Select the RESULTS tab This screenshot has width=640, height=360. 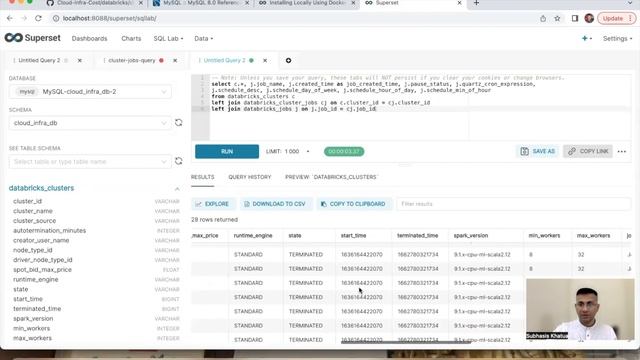[x=202, y=177]
